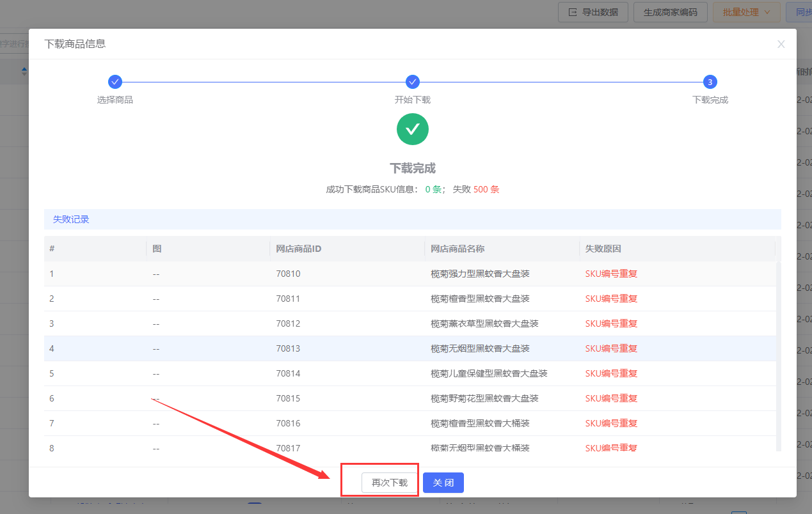Click product ID 70812
This screenshot has height=514, width=812.
point(288,323)
